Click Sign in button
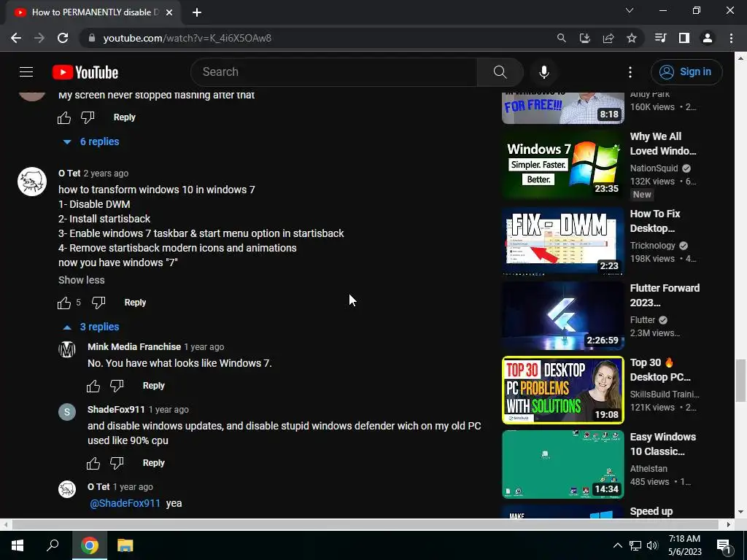747x560 pixels. point(686,72)
